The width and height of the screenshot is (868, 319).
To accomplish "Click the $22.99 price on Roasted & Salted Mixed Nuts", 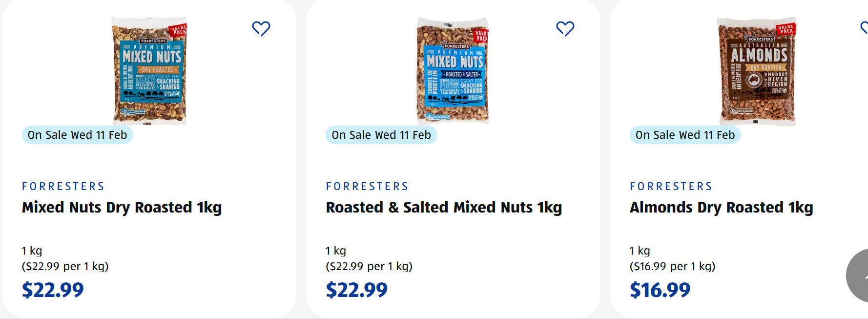I will (x=357, y=290).
